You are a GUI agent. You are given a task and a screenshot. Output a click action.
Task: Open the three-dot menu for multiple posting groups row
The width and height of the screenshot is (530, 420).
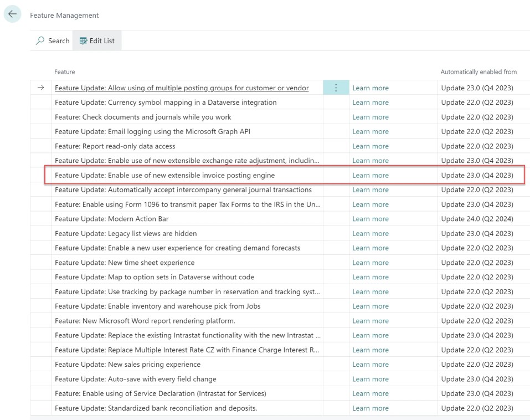point(336,88)
